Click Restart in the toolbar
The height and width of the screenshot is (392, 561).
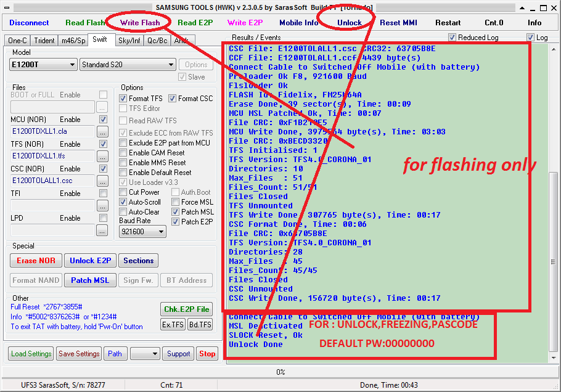pos(448,23)
